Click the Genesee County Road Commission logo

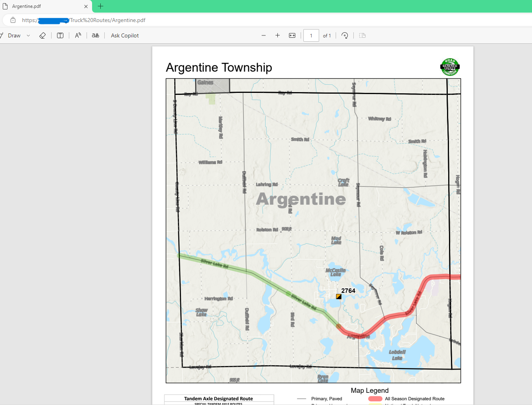coord(449,67)
